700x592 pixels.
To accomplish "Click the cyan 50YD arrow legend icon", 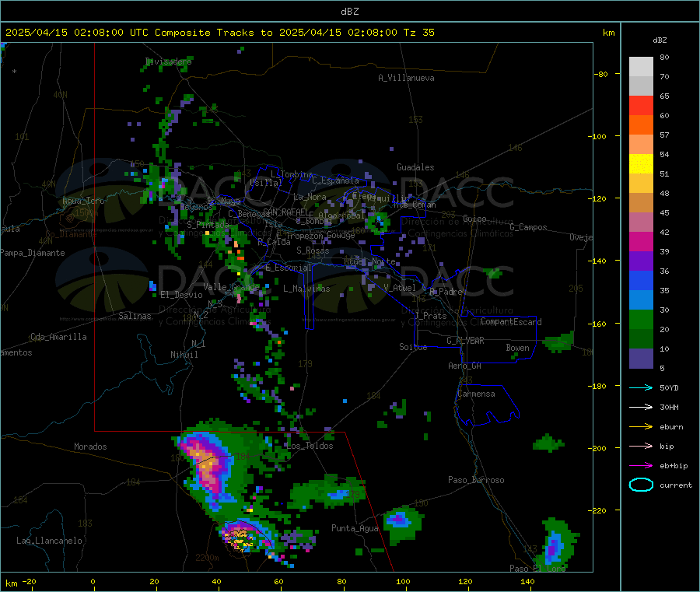I will [641, 387].
